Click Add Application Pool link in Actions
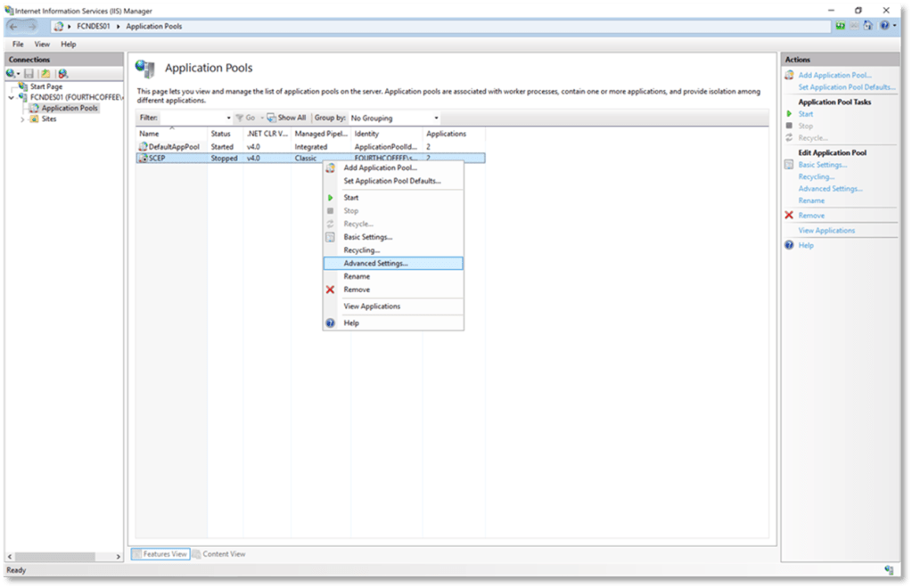 click(x=834, y=76)
